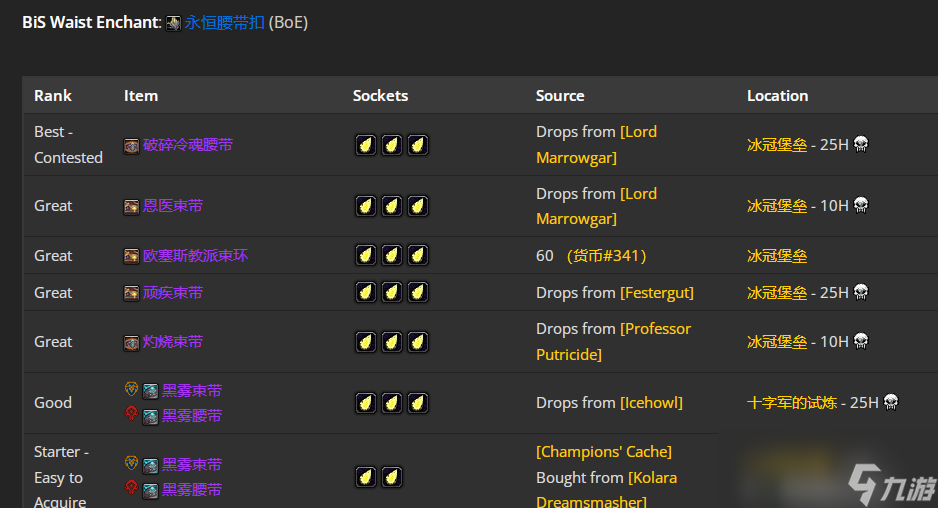Open the 永恒腰带扣 enchant link

[x=224, y=23]
